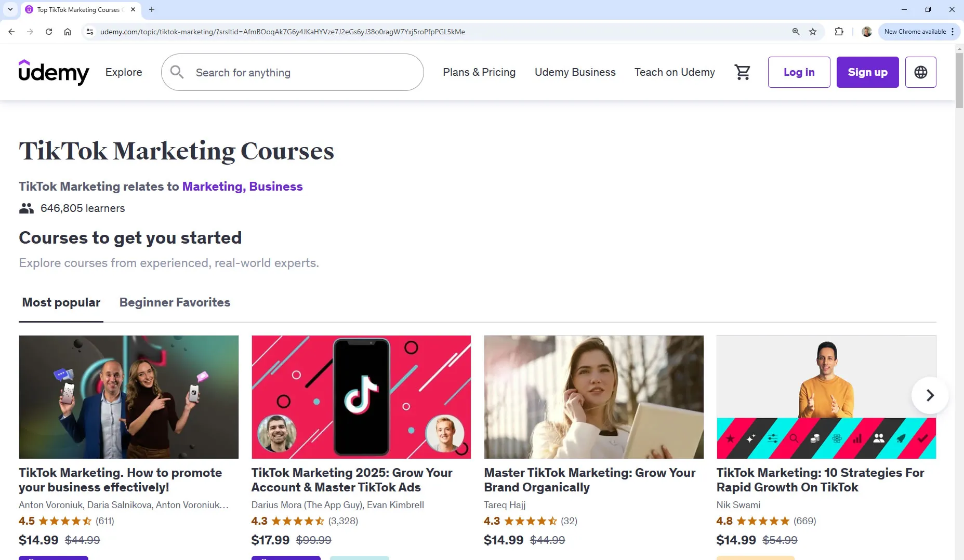Image resolution: width=964 pixels, height=560 pixels.
Task: View site information icon in address bar
Action: (x=90, y=32)
